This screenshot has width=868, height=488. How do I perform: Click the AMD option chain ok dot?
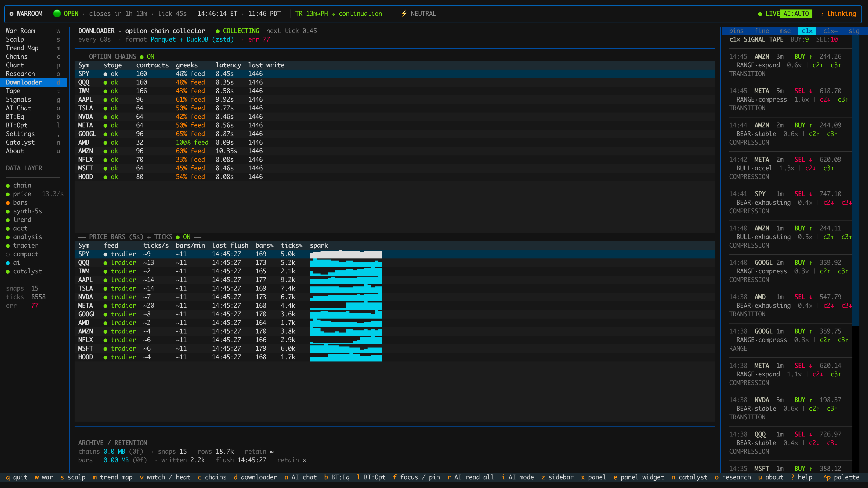(106, 143)
